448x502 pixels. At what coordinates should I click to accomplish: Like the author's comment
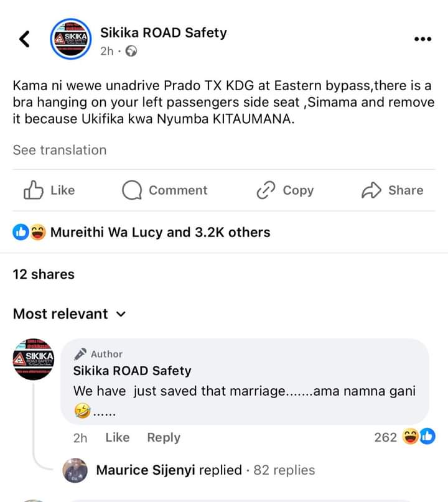click(117, 437)
